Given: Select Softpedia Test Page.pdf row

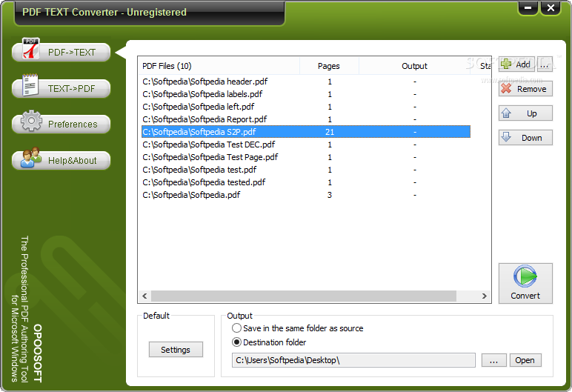Looking at the screenshot, I should pos(306,157).
